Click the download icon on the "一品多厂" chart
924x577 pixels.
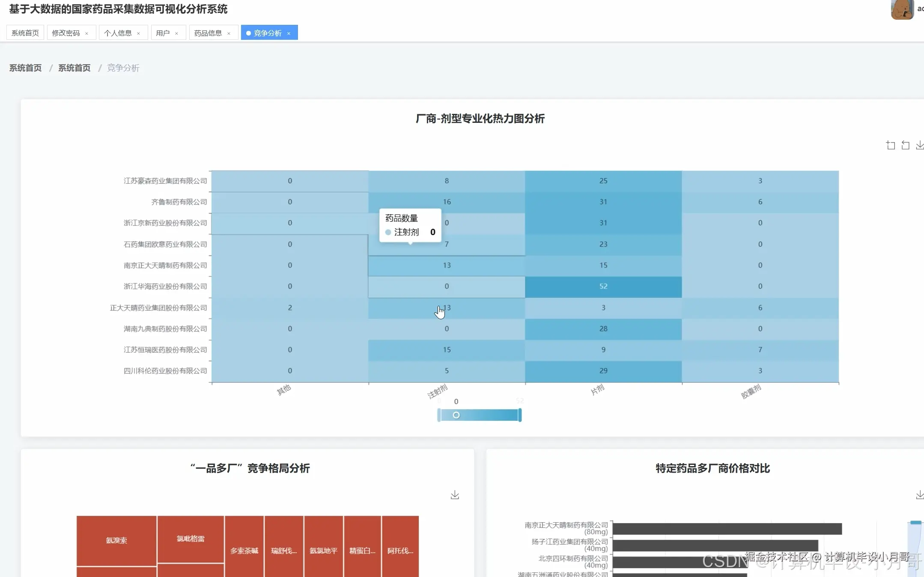click(x=455, y=495)
